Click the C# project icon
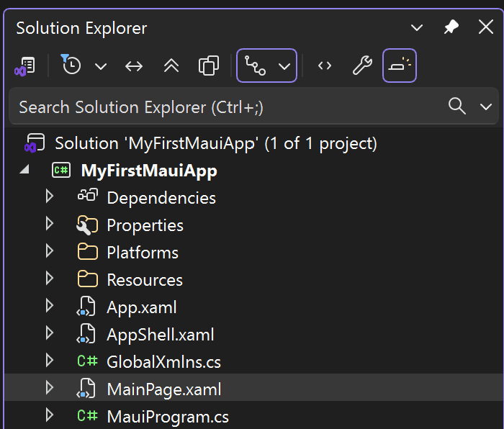Viewport: 504px width, 429px height. pyautogui.click(x=61, y=170)
